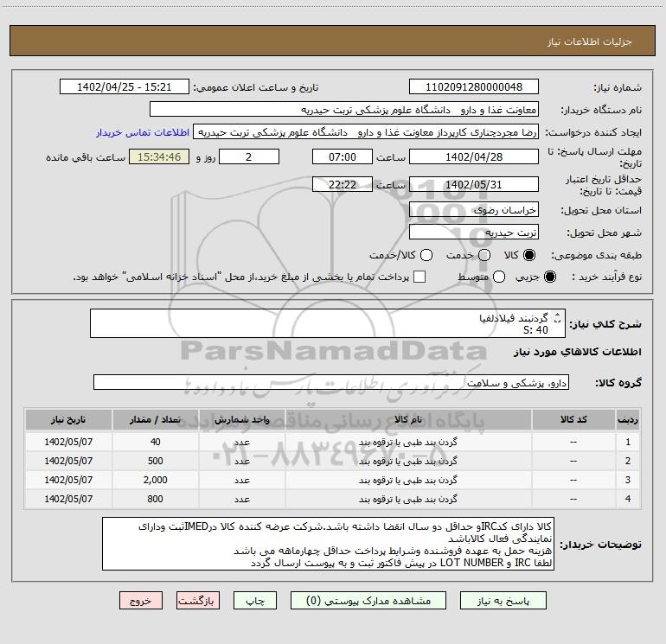Click date 1402/05/07 in row 1
This screenshot has height=644, width=666.
68,442
